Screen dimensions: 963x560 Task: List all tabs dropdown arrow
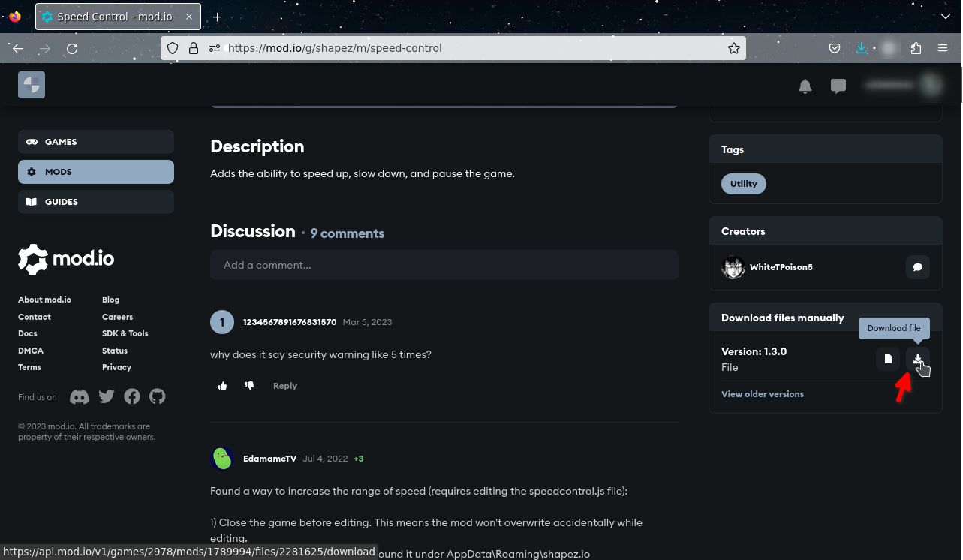[945, 17]
